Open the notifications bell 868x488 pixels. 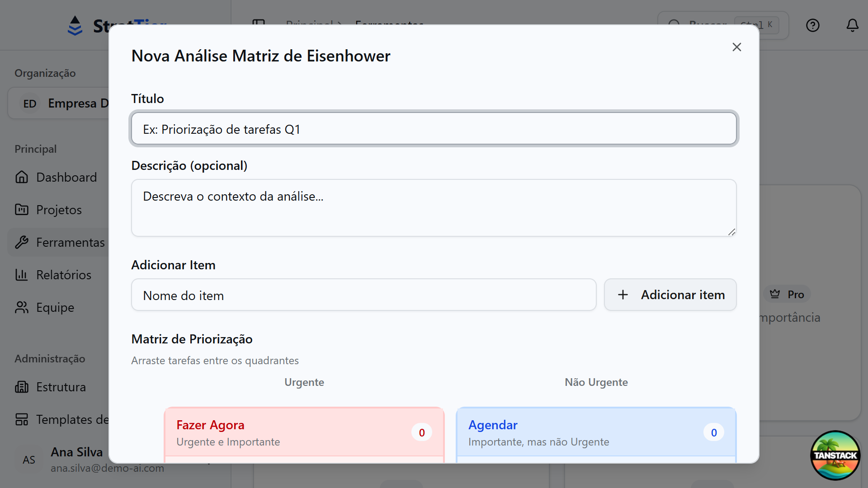pos(852,25)
